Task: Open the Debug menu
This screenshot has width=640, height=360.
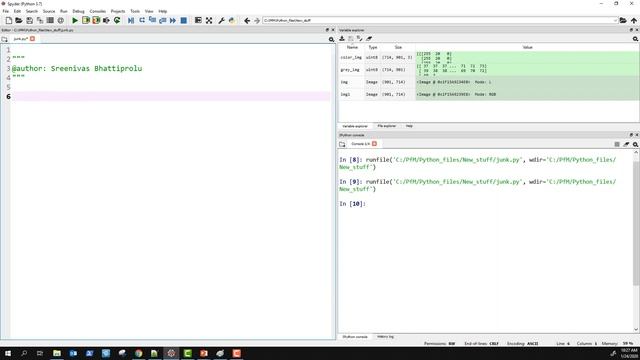Action: [x=78, y=11]
